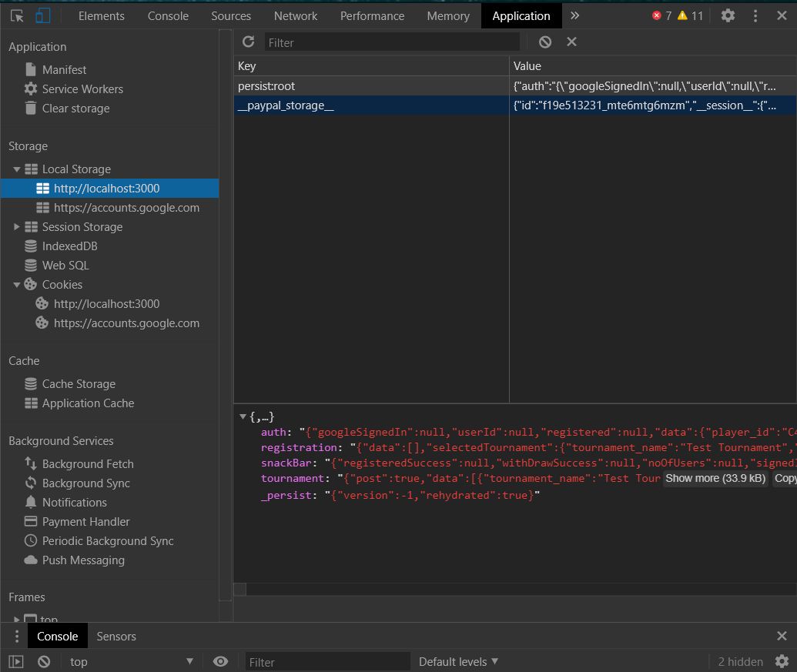This screenshot has height=672, width=797.
Task: Click the red error count badge
Action: tap(661, 15)
